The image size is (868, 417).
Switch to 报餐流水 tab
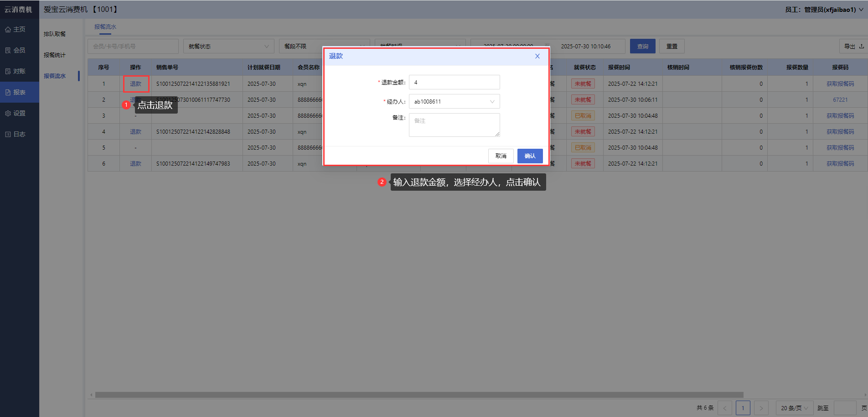click(x=105, y=27)
